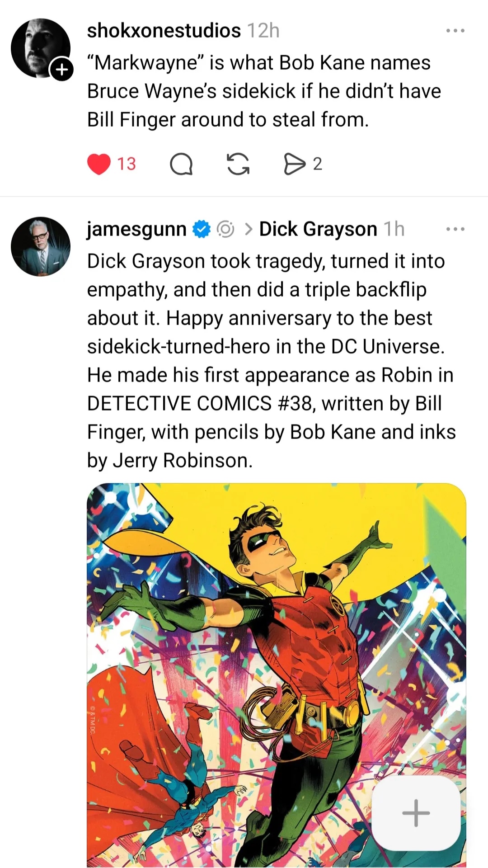Open more options for jamesgunn post

coord(455,229)
